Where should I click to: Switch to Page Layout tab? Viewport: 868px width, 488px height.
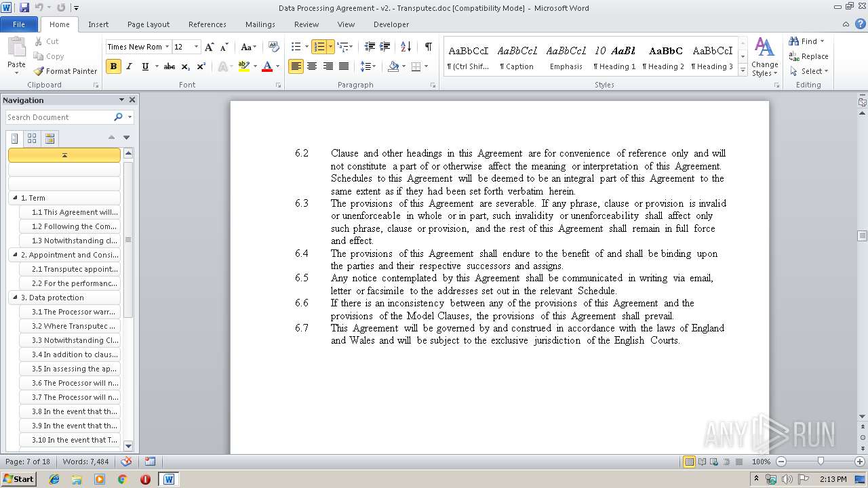149,24
